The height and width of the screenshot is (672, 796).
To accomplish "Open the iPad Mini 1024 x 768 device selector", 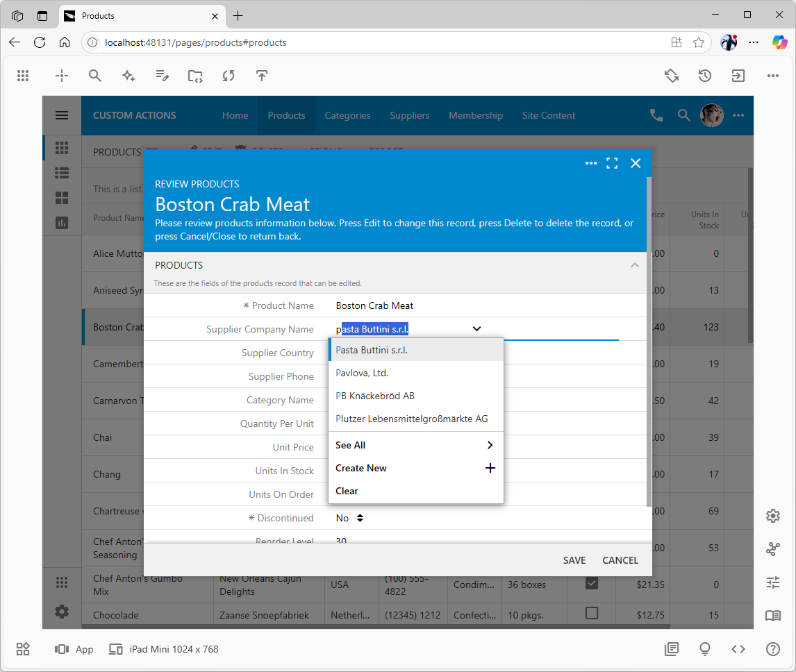I will pyautogui.click(x=164, y=649).
